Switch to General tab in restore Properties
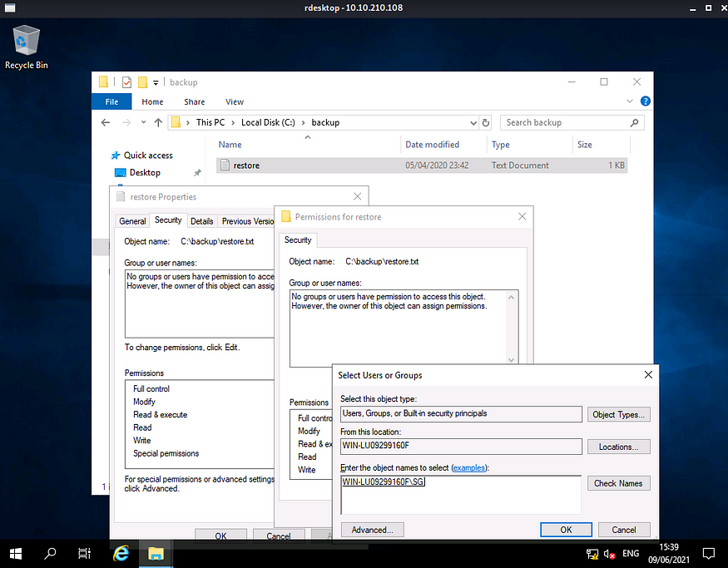The width and height of the screenshot is (728, 568). 132,221
